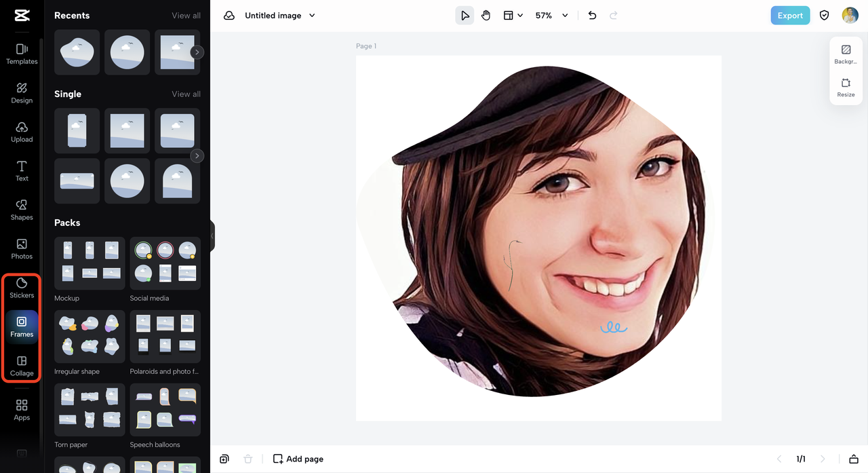The height and width of the screenshot is (473, 868).
Task: Open the Photos sidebar panel
Action: [x=22, y=249]
